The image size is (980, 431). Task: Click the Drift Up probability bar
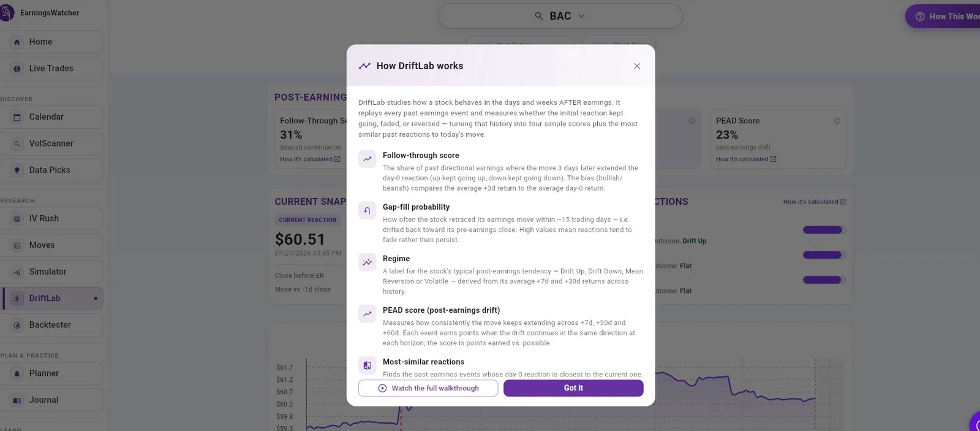coord(824,230)
